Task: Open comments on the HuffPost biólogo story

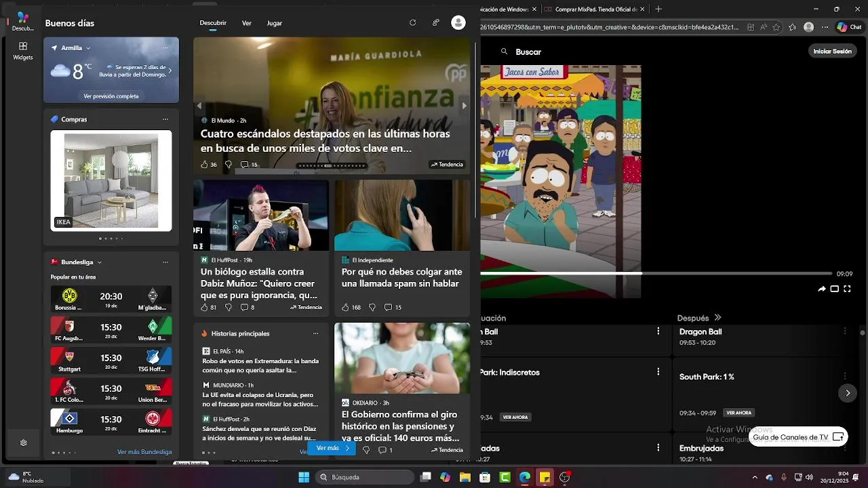Action: (x=248, y=307)
